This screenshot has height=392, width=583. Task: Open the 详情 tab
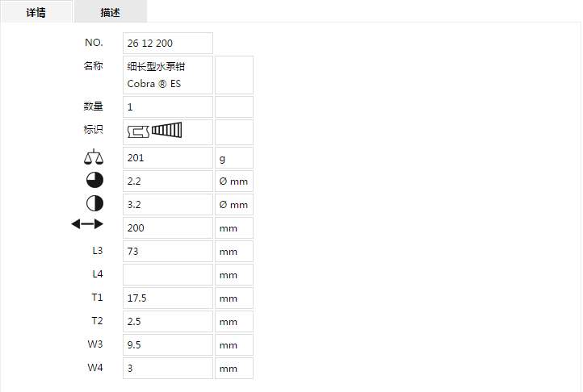pos(36,12)
